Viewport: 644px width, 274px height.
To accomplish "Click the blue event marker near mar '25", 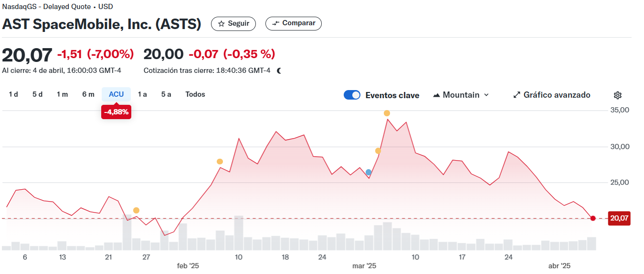I will coord(369,172).
